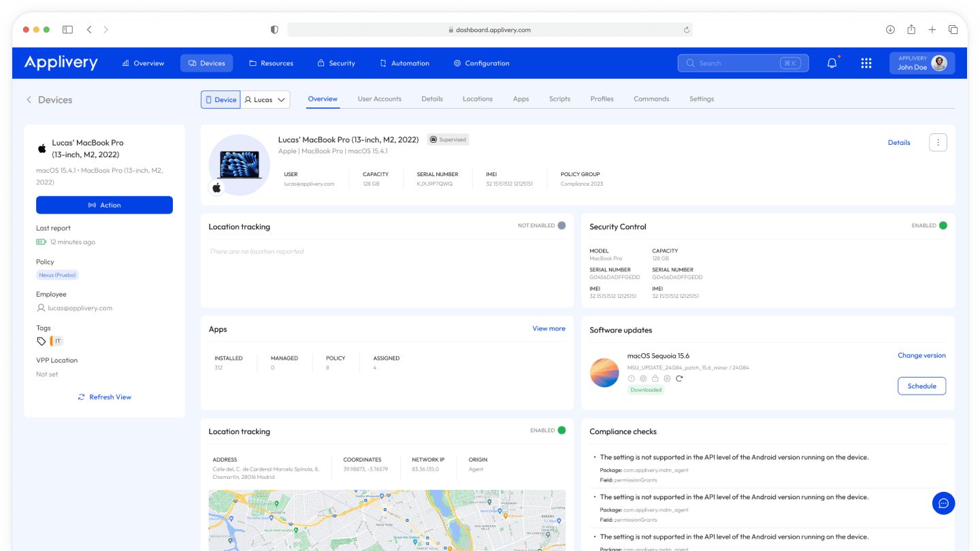
Task: Click the Safari share icon
Action: click(x=911, y=30)
